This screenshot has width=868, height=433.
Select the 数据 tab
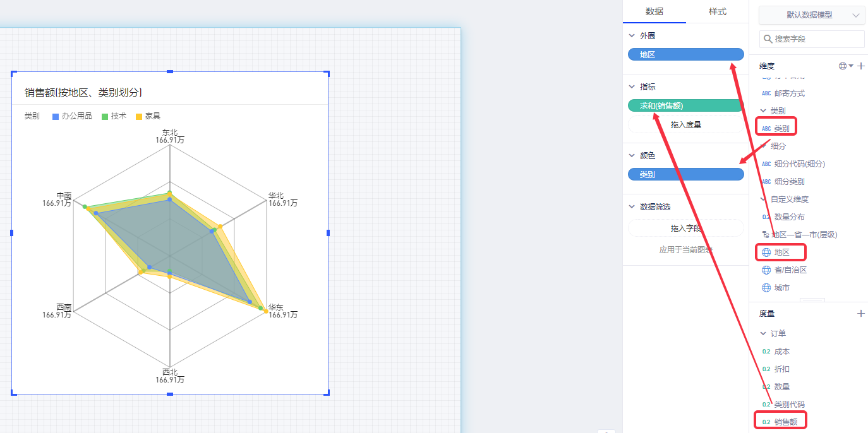pos(654,11)
